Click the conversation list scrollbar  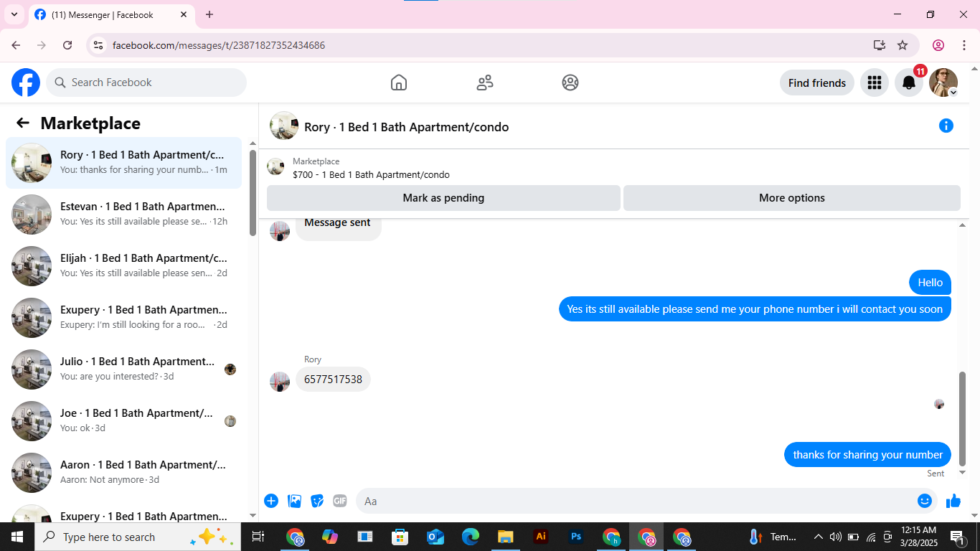click(x=253, y=192)
